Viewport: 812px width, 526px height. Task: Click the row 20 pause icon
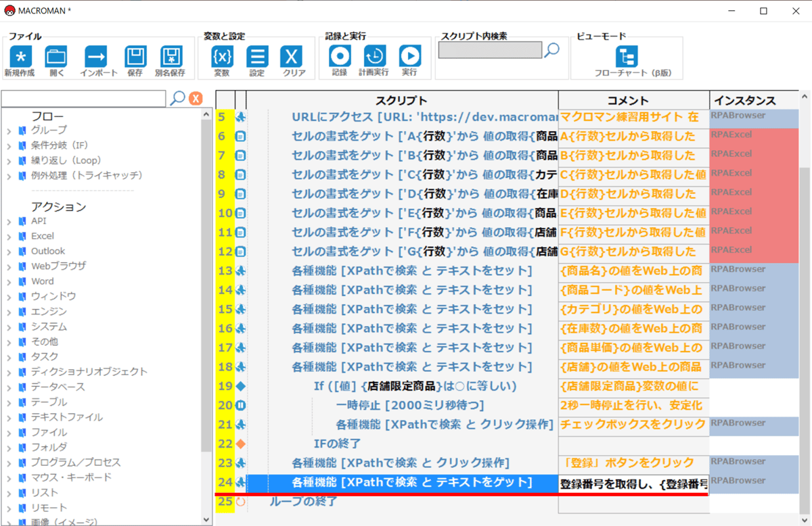[241, 406]
